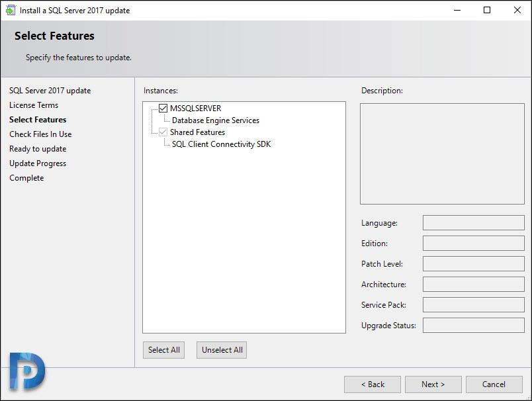
Task: Cancel the SQL Server update installation
Action: point(494,384)
